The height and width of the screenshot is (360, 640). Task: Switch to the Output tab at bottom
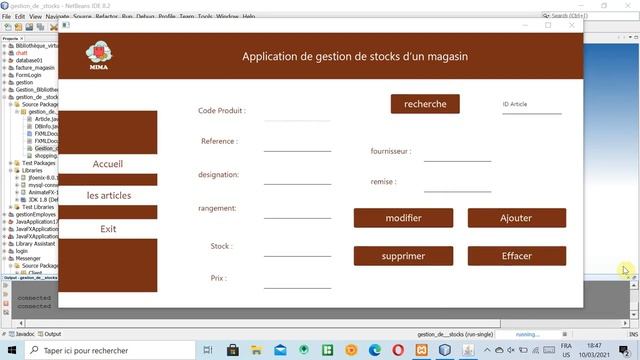point(49,334)
